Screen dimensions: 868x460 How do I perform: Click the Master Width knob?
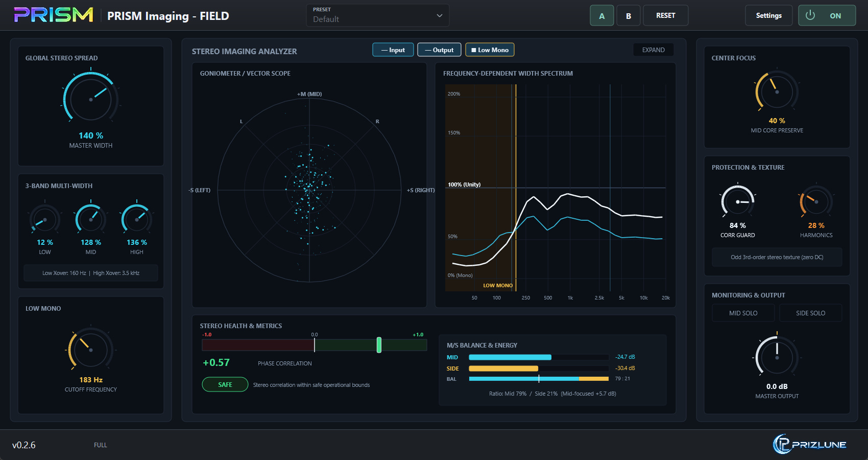coord(91,99)
